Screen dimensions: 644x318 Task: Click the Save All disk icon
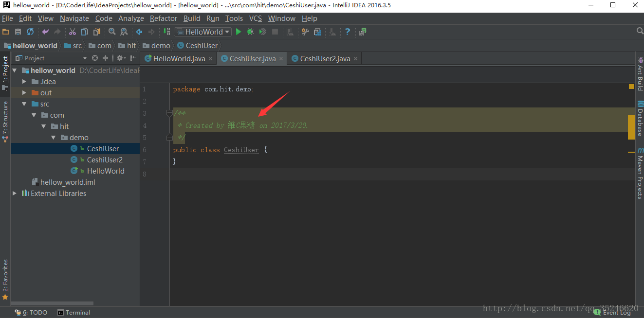point(18,32)
